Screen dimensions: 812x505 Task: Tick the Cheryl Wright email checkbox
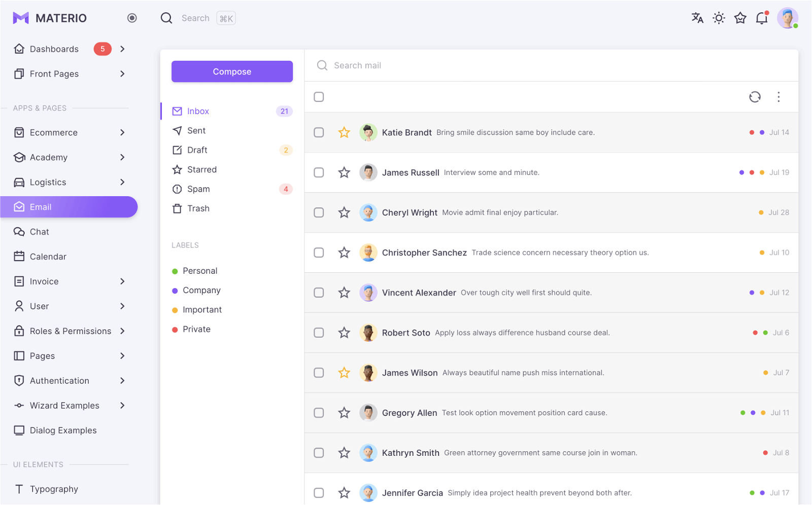tap(319, 212)
